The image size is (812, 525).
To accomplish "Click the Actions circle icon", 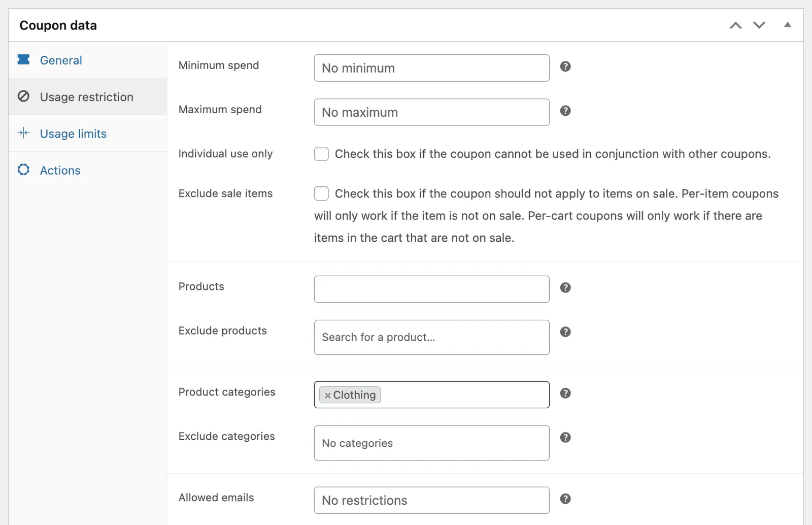I will [x=23, y=170].
